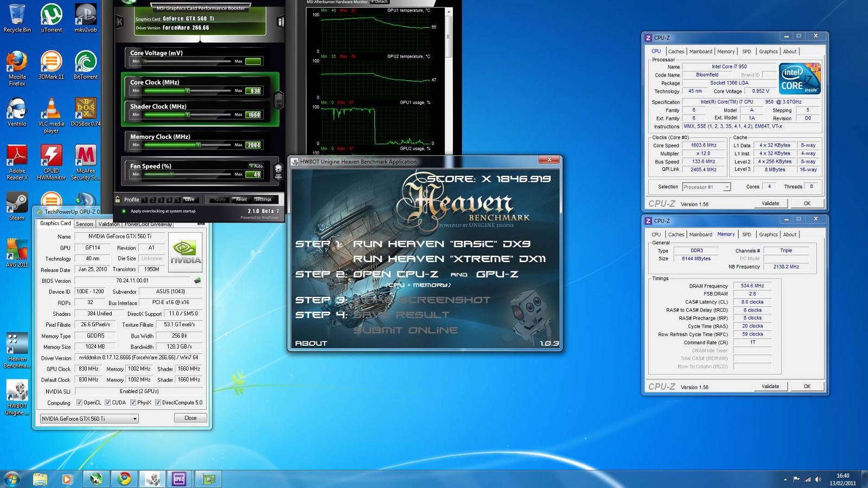Open the Afterburner Settings button

[x=263, y=199]
